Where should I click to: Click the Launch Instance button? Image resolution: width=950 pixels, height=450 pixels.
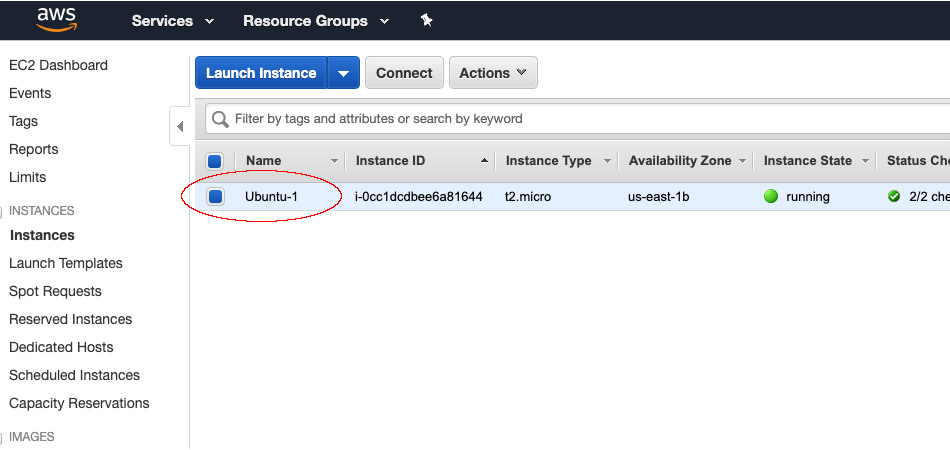261,73
